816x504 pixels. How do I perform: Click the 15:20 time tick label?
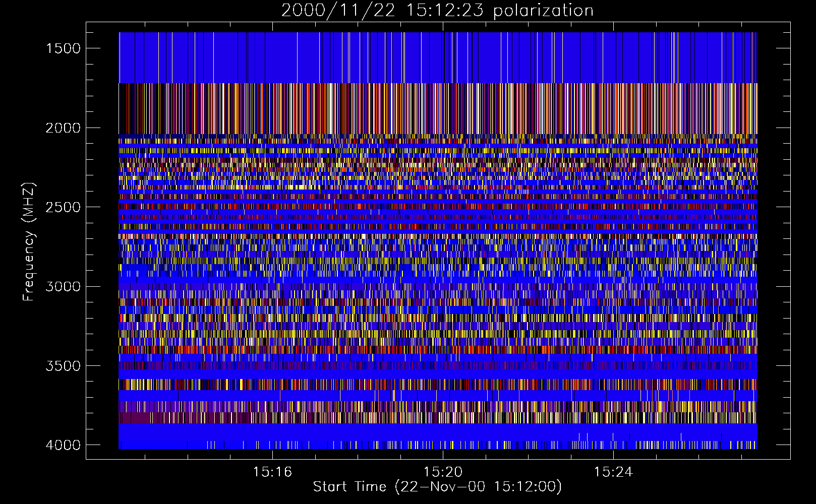(x=443, y=472)
